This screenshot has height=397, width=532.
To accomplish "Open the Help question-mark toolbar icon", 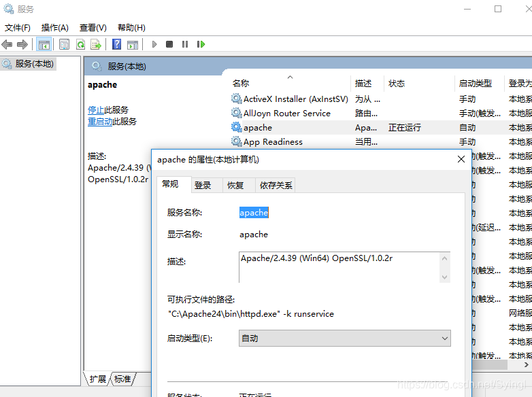I will [117, 44].
